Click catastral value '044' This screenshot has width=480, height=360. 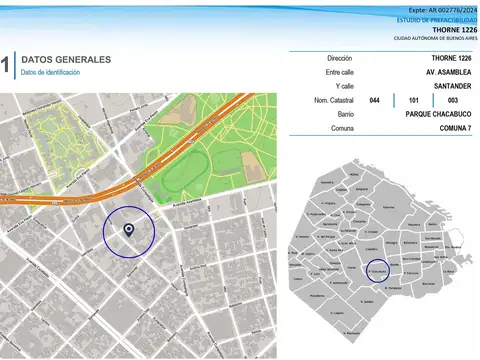coord(374,100)
